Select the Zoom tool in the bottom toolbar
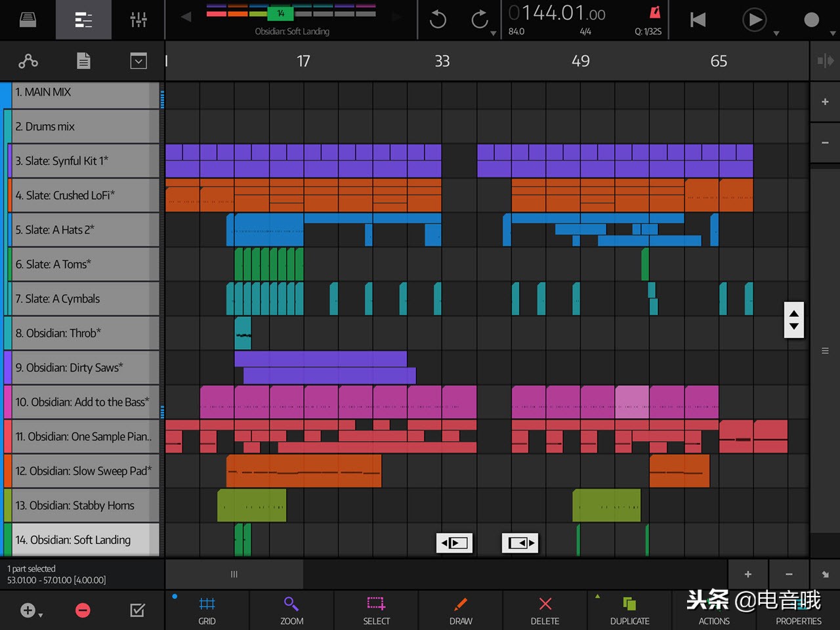This screenshot has width=840, height=630. point(291,610)
